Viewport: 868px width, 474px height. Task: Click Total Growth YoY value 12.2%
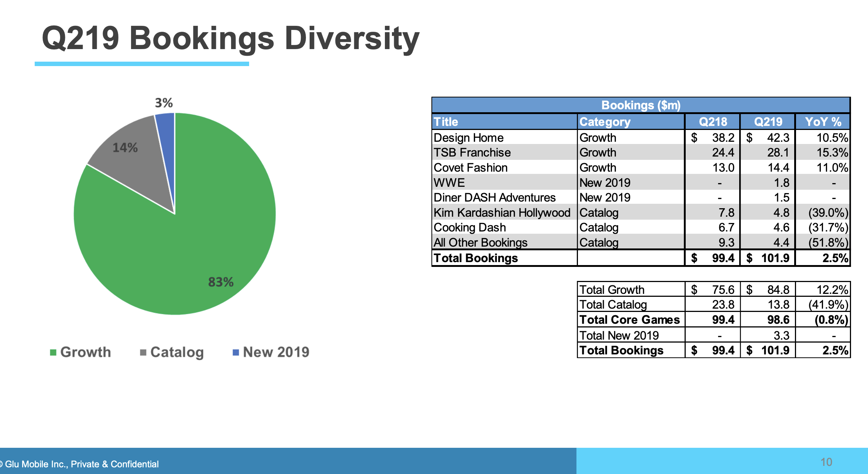click(x=832, y=290)
